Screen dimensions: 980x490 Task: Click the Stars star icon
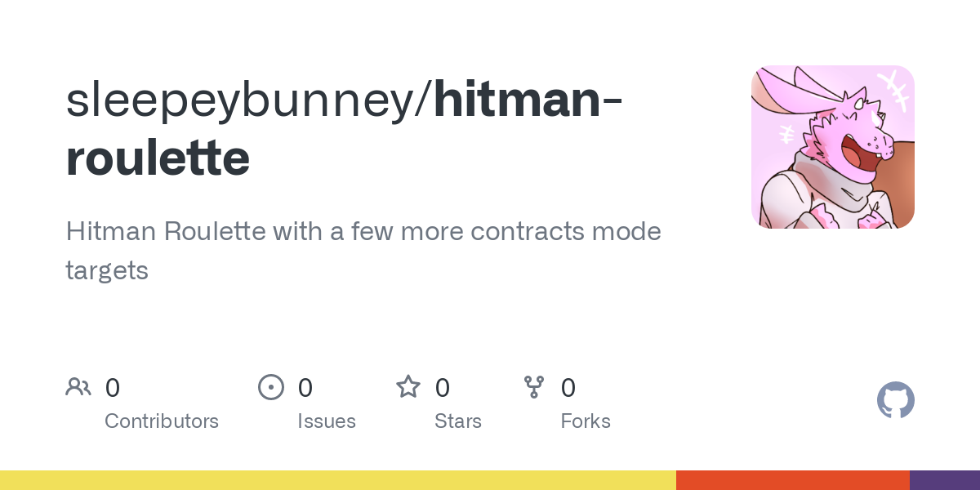(x=408, y=386)
